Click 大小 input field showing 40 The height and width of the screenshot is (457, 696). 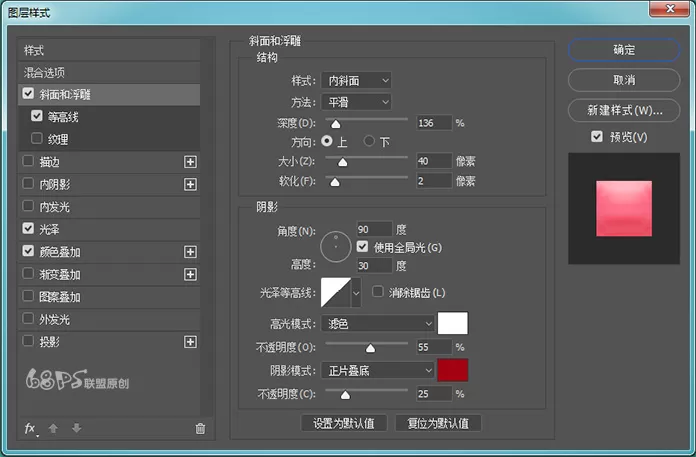434,161
